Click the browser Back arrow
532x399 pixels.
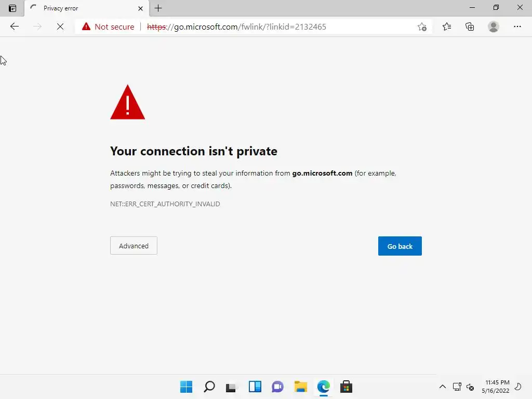(x=14, y=26)
